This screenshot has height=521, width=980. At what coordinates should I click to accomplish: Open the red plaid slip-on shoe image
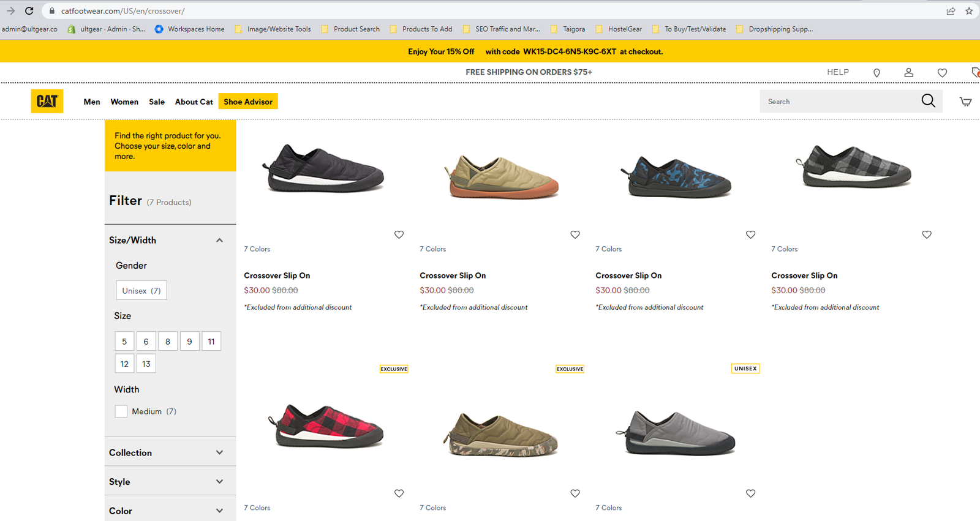[326, 426]
